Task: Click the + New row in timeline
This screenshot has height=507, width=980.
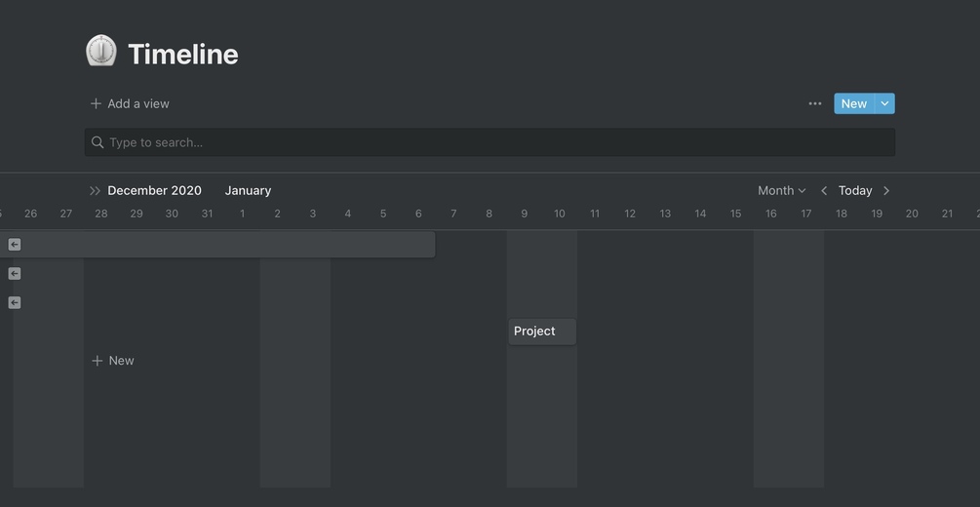Action: (x=113, y=361)
